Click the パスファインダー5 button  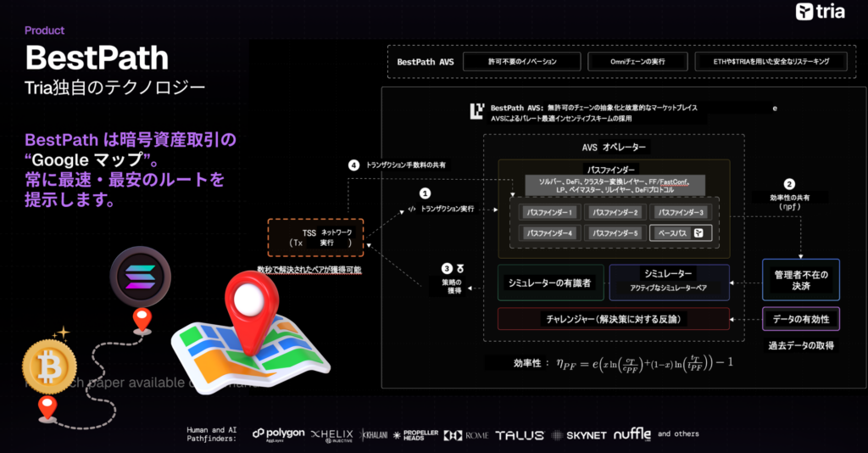point(615,232)
